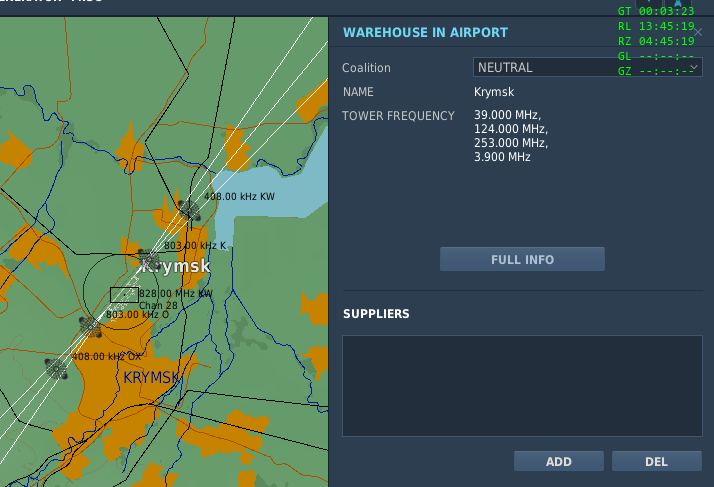Screen dimensions: 714x487
Task: Click the RZ 04:45:19 clock readout
Action: coord(656,41)
